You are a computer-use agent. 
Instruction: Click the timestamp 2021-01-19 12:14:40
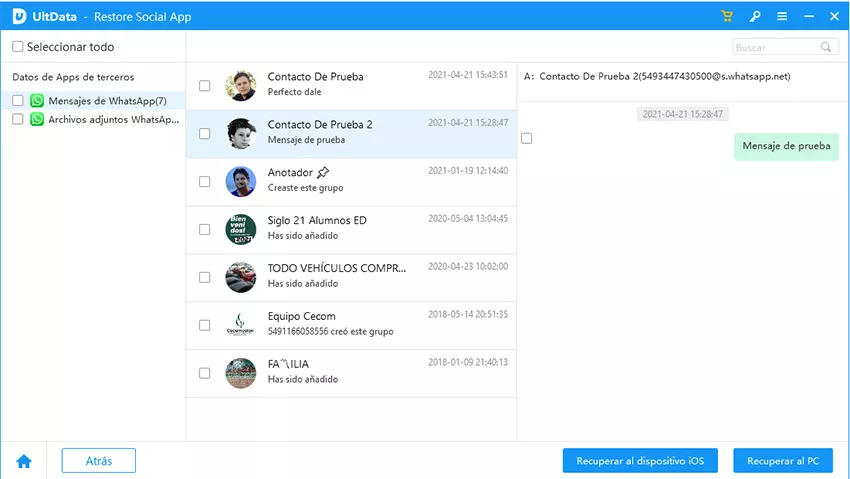click(x=468, y=171)
